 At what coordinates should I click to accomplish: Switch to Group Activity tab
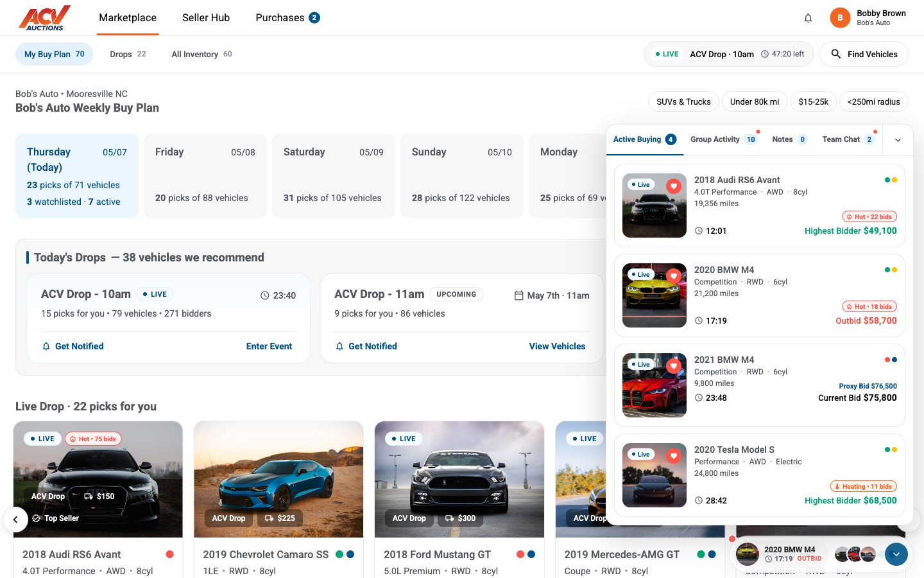click(x=724, y=139)
